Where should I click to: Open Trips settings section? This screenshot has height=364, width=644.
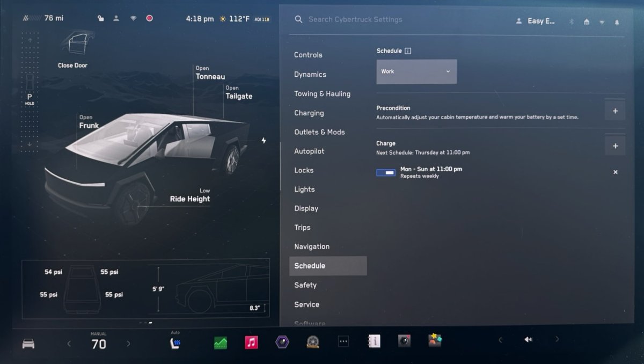click(x=302, y=228)
